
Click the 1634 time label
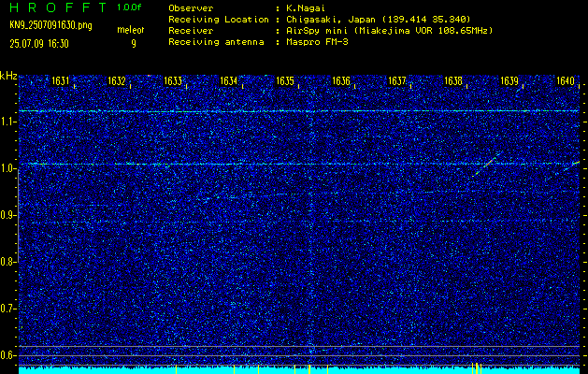pyautogui.click(x=228, y=81)
